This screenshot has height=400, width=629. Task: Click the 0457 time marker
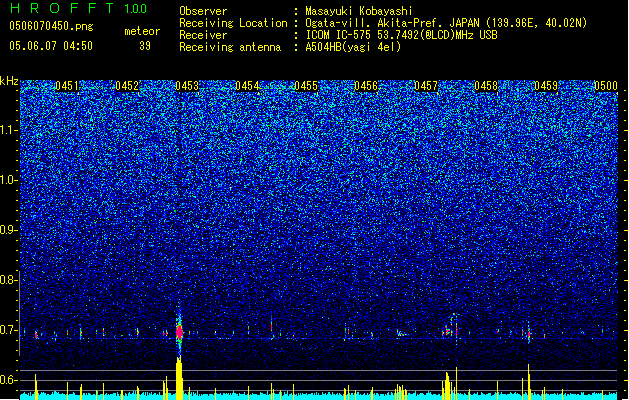(426, 86)
